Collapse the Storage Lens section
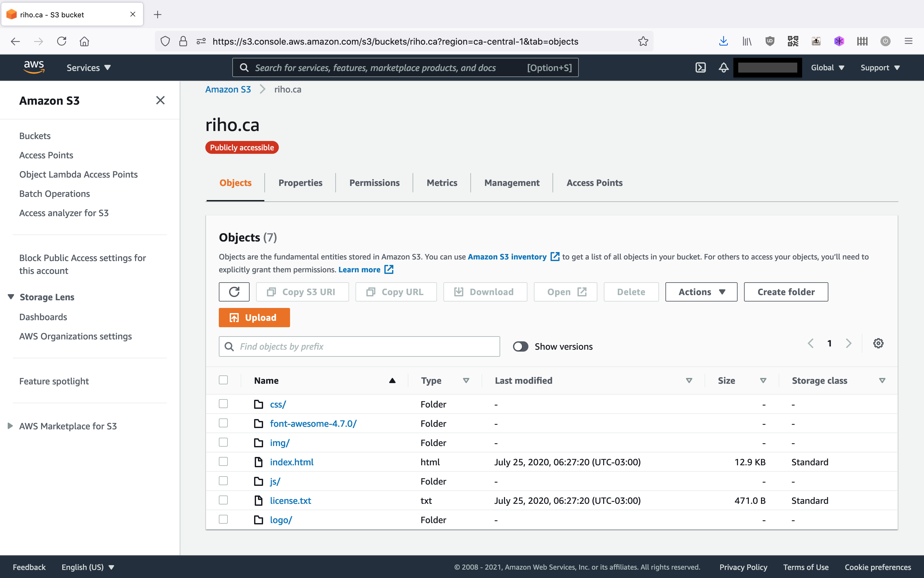The width and height of the screenshot is (924, 578). pyautogui.click(x=11, y=297)
